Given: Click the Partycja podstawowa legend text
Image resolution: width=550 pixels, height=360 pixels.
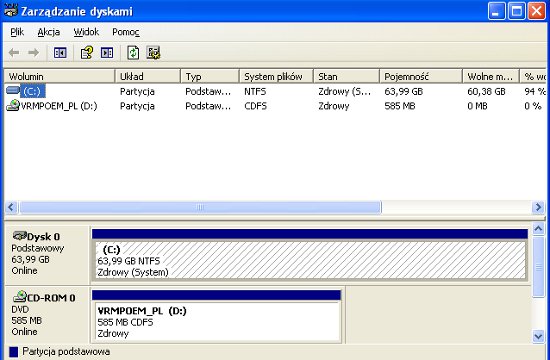Looking at the screenshot, I should point(66,352).
